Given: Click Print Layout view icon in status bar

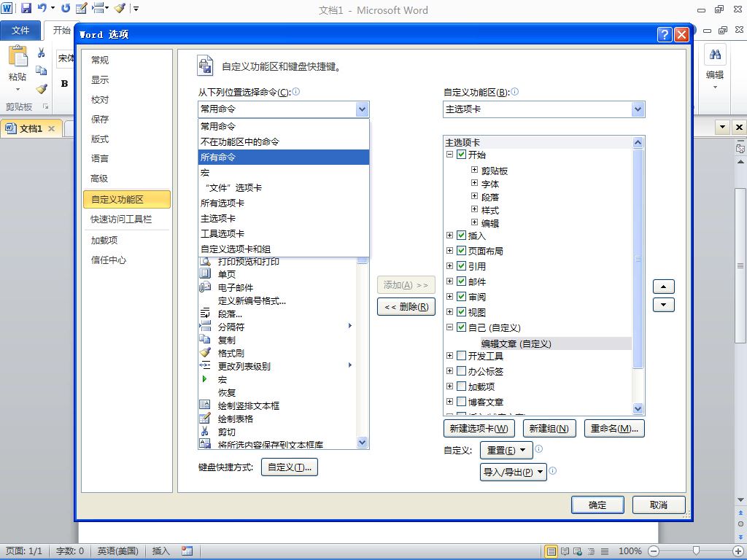Looking at the screenshot, I should click(551, 551).
